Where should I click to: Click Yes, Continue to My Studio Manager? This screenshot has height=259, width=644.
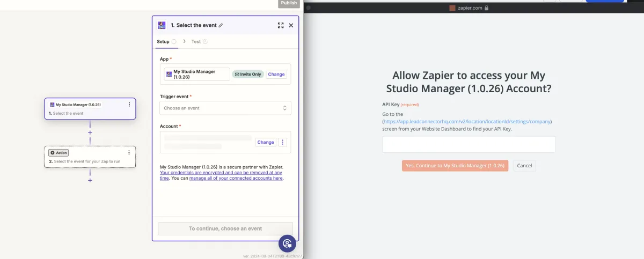pos(455,166)
